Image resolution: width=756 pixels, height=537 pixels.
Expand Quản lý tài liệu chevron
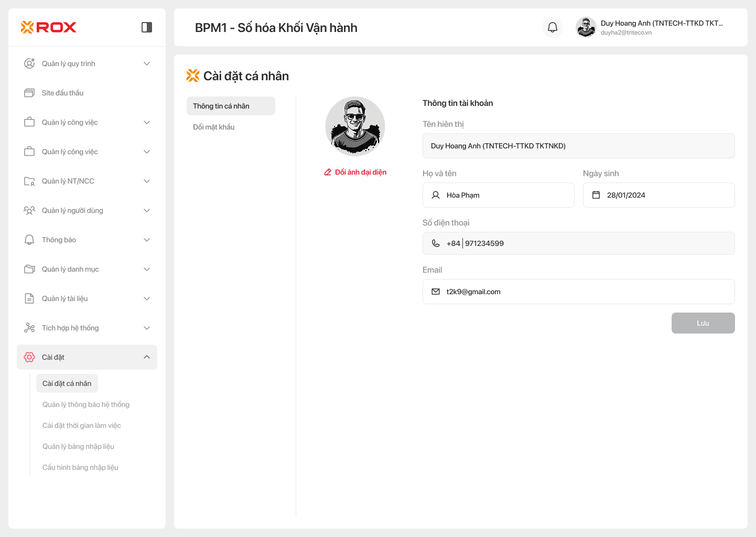(x=147, y=298)
